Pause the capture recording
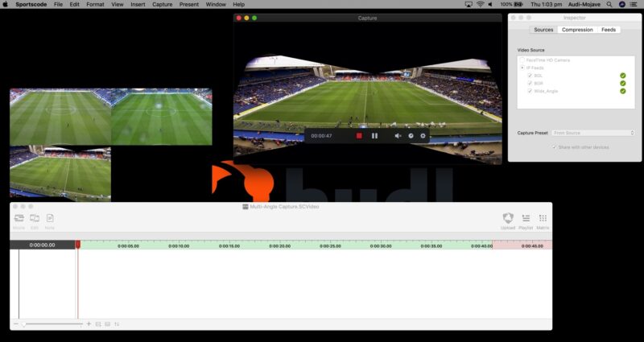Image resolution: width=644 pixels, height=342 pixels. click(x=374, y=136)
